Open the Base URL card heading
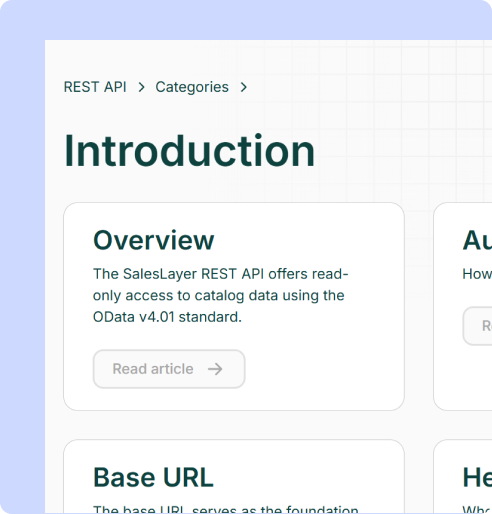Screen dimensions: 492x514 point(153,477)
